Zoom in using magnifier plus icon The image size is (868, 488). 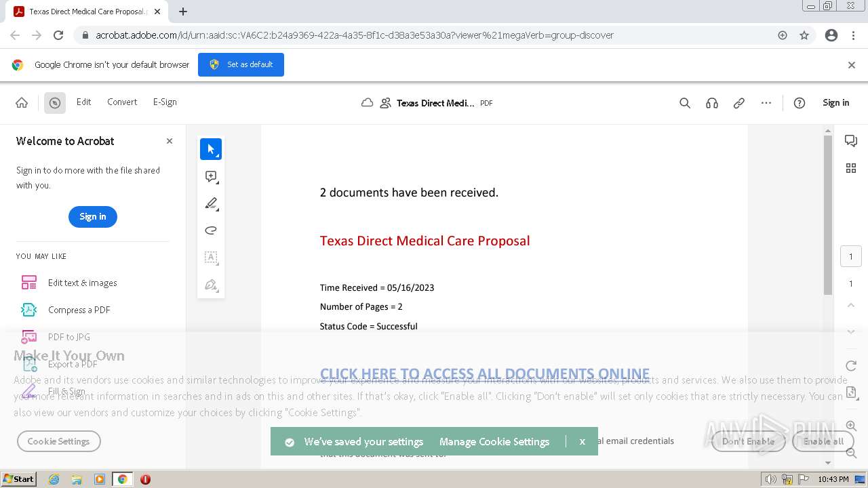click(x=851, y=426)
